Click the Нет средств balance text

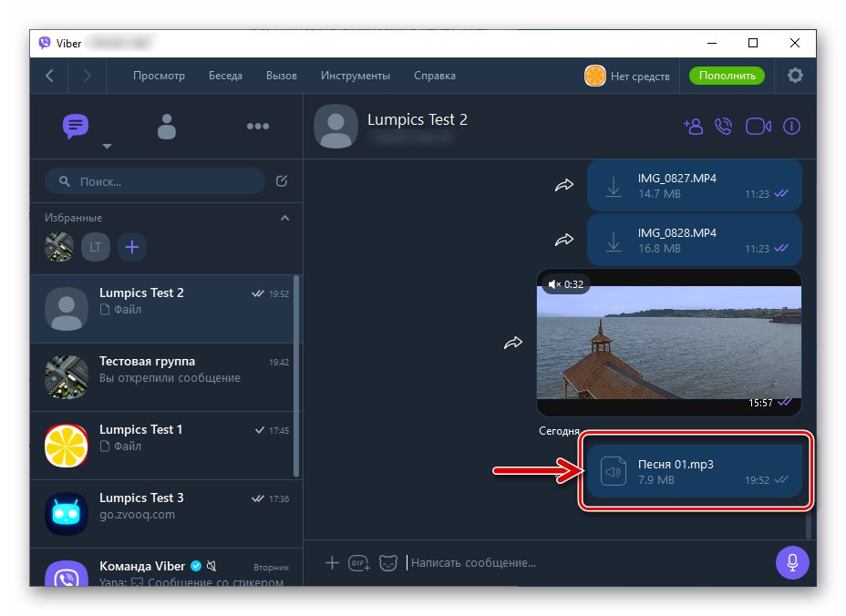tap(640, 77)
